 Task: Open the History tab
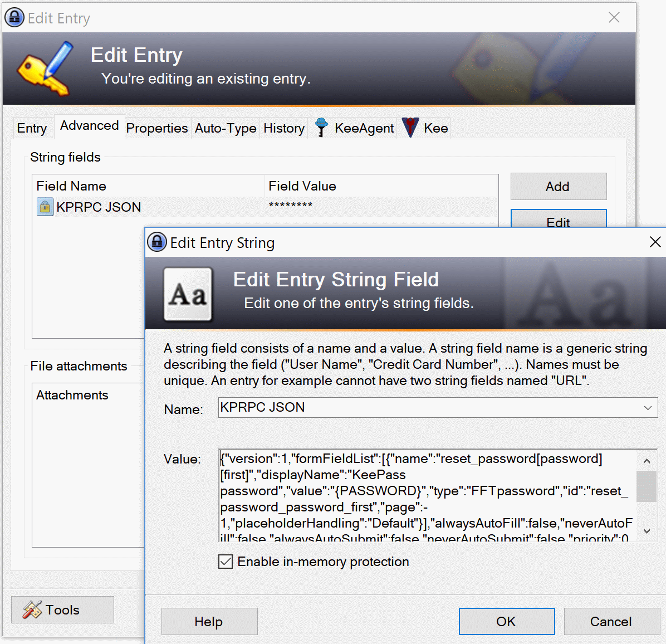[x=284, y=128]
